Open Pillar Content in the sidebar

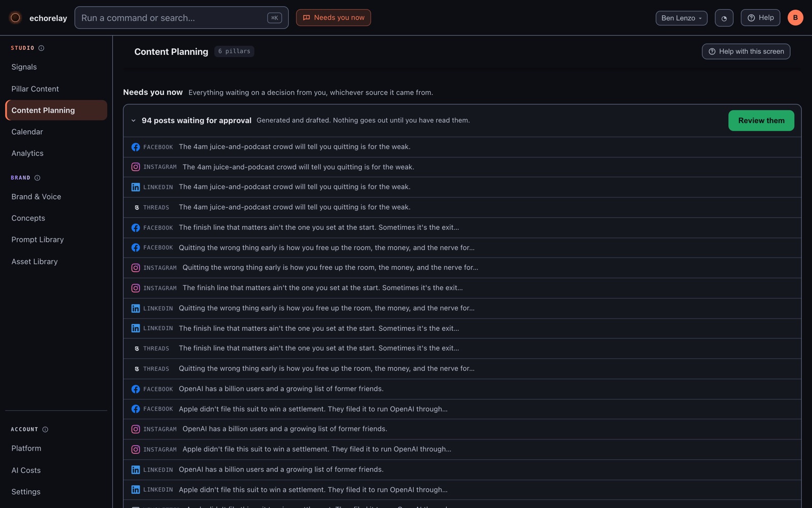56,89
